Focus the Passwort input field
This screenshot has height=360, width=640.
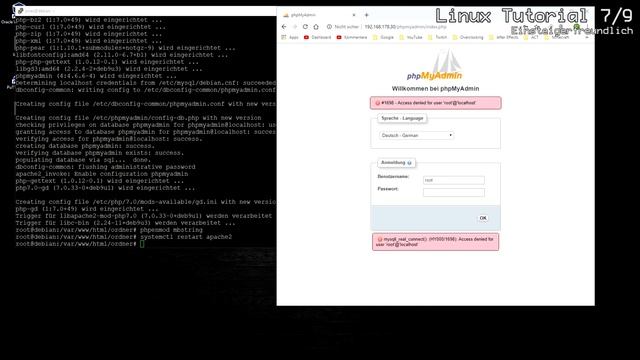coord(454,192)
